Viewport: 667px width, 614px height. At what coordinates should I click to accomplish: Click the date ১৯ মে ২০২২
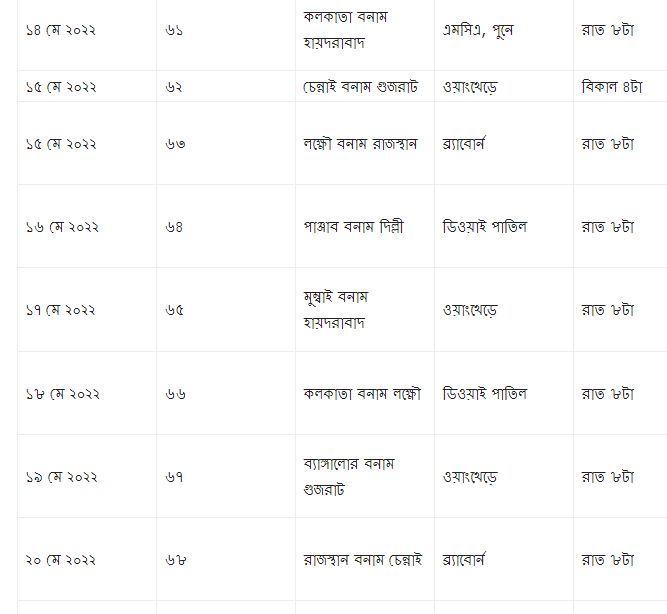click(62, 477)
